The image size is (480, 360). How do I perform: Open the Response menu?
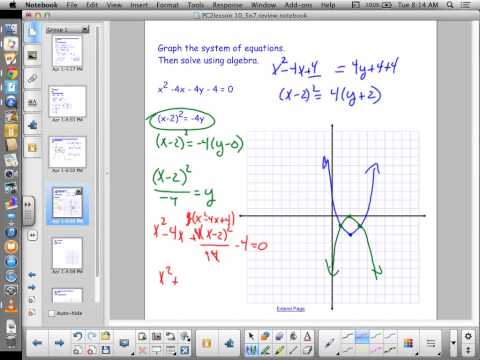pos(228,5)
